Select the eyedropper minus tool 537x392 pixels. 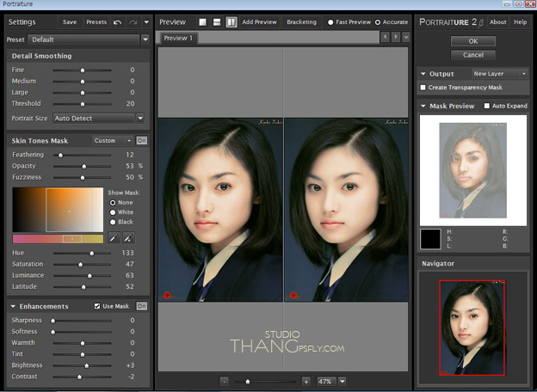pyautogui.click(x=128, y=238)
